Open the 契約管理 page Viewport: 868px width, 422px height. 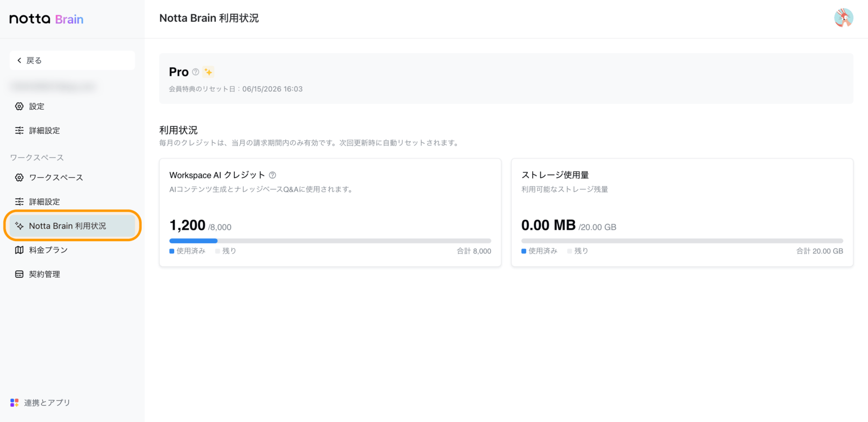[72, 274]
